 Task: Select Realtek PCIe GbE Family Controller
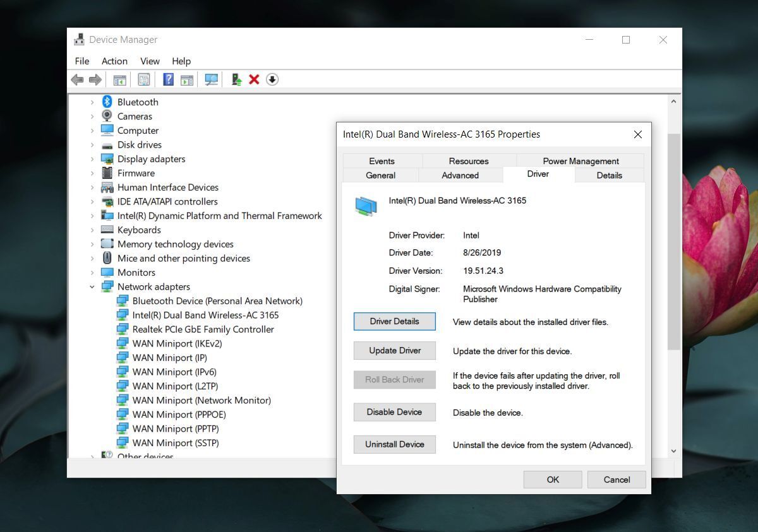click(203, 329)
